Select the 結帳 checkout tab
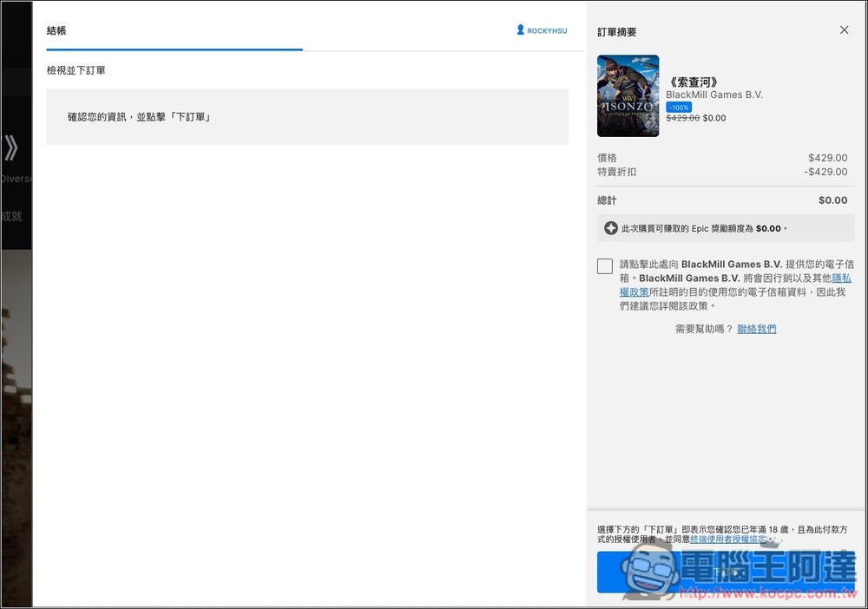Screen dimensions: 868x609 pyautogui.click(x=56, y=30)
